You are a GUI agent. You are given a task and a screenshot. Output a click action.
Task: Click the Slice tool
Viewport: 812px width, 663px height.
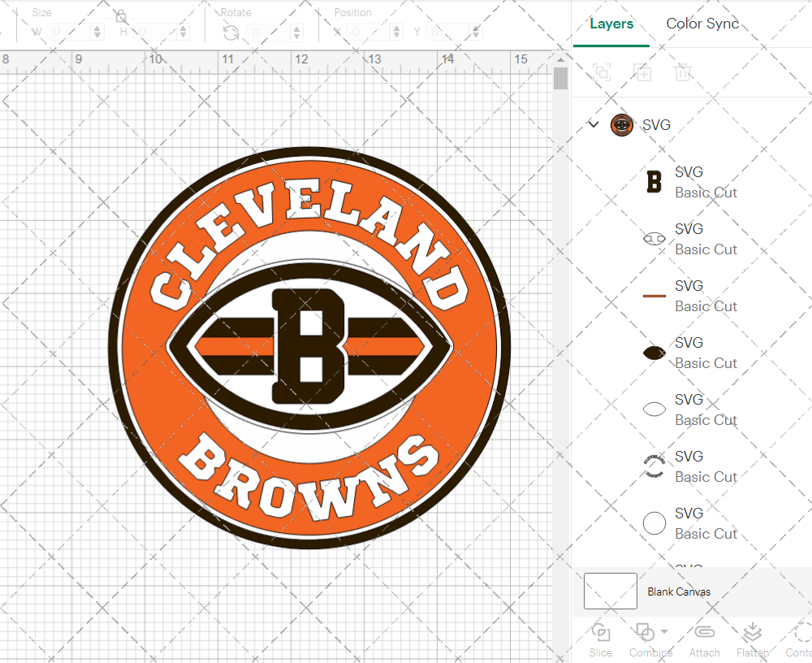tap(601, 641)
